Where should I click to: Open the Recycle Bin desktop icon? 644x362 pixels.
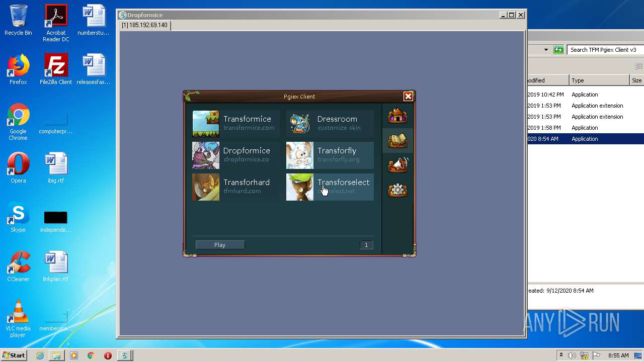(x=18, y=21)
